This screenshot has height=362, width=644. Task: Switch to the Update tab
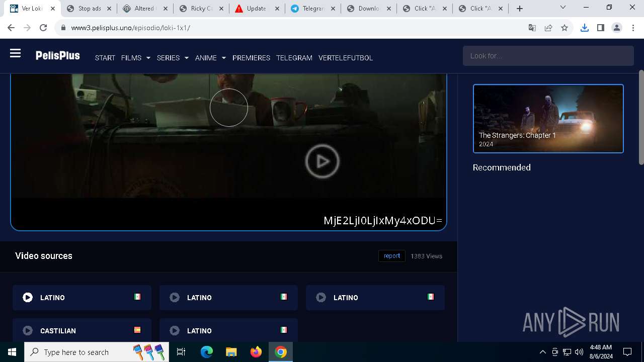pyautogui.click(x=257, y=9)
